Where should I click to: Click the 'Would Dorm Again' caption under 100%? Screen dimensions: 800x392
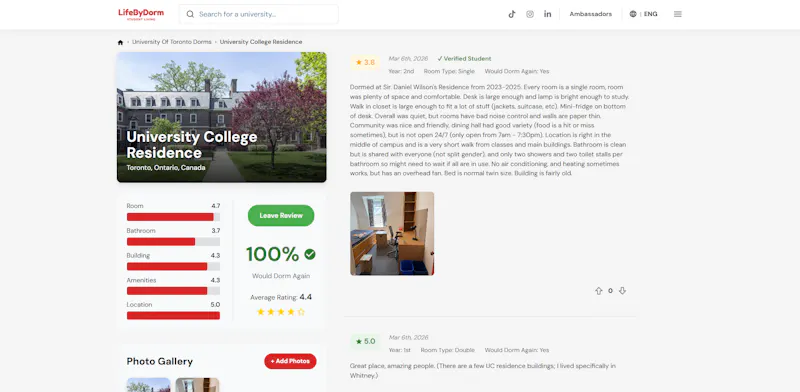point(281,276)
